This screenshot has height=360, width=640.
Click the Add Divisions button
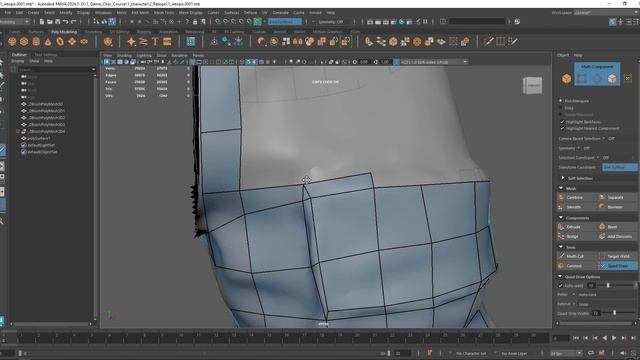pyautogui.click(x=617, y=236)
